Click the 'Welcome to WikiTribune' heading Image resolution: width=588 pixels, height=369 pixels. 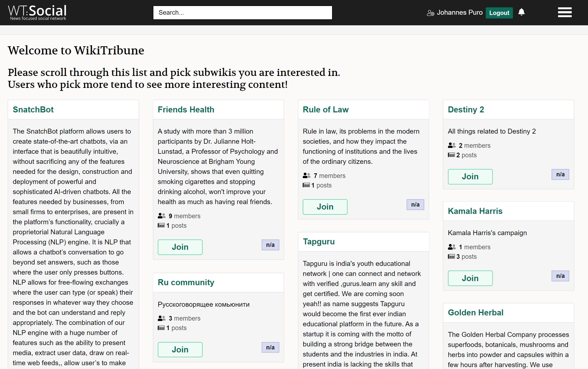coord(76,50)
